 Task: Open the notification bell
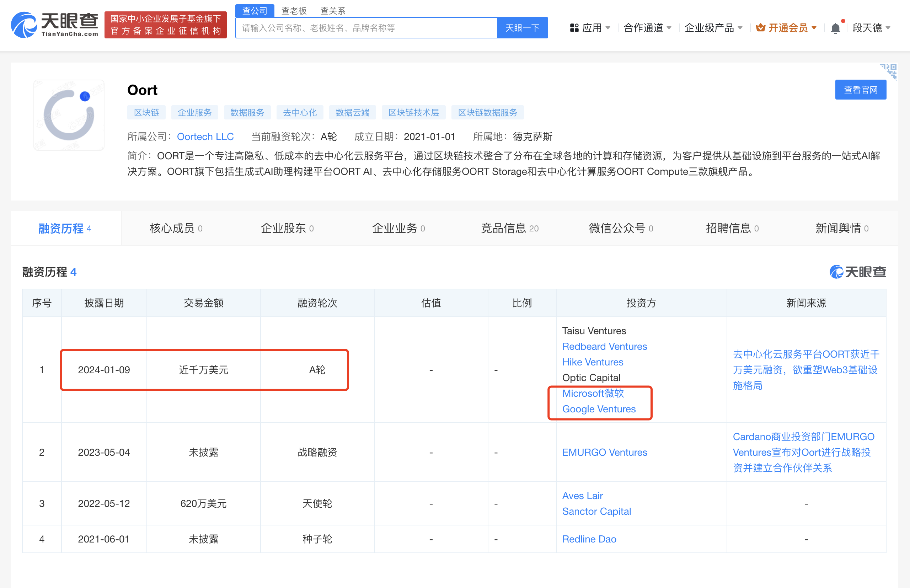[835, 28]
